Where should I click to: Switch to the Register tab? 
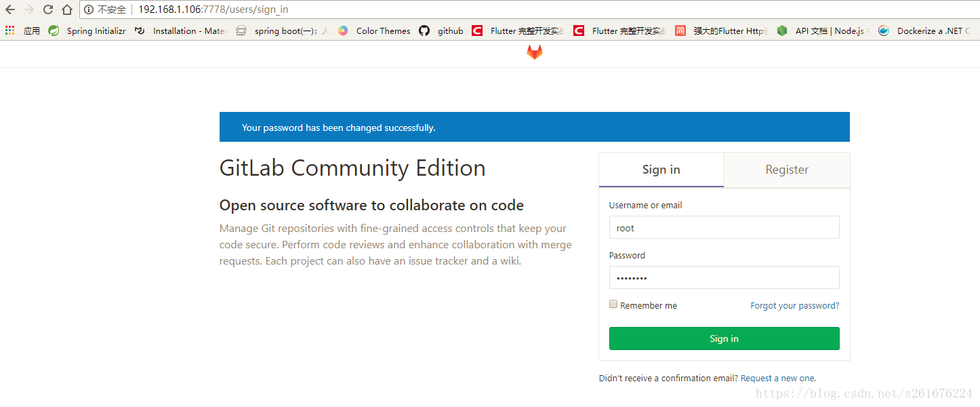787,170
